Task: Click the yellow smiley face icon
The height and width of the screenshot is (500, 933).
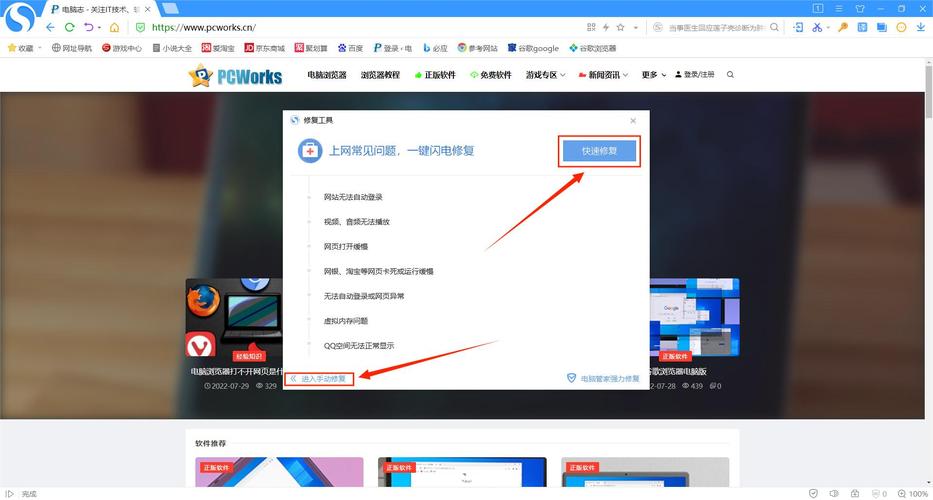Action: (x=901, y=27)
